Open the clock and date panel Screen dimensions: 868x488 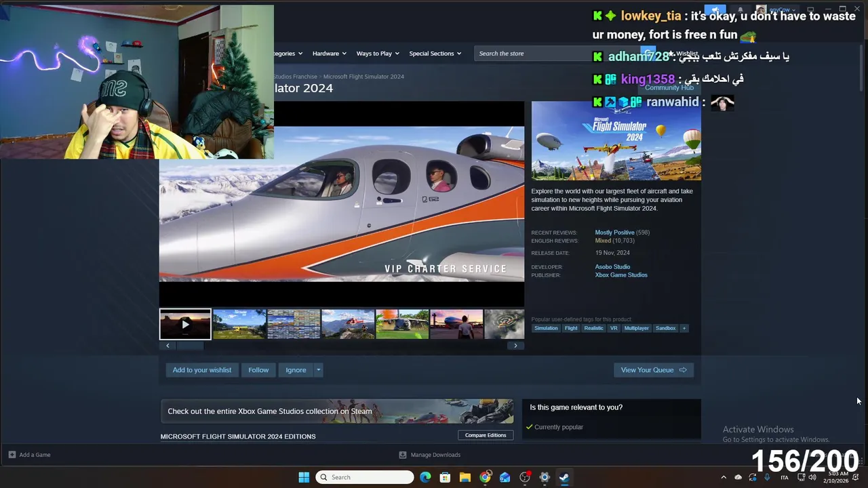(x=836, y=477)
